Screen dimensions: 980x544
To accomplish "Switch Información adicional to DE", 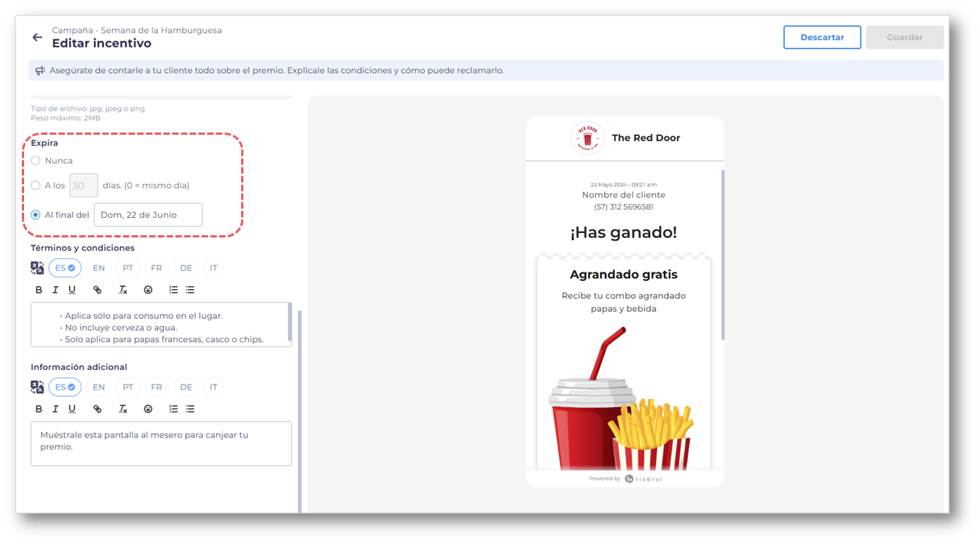I will coord(186,387).
